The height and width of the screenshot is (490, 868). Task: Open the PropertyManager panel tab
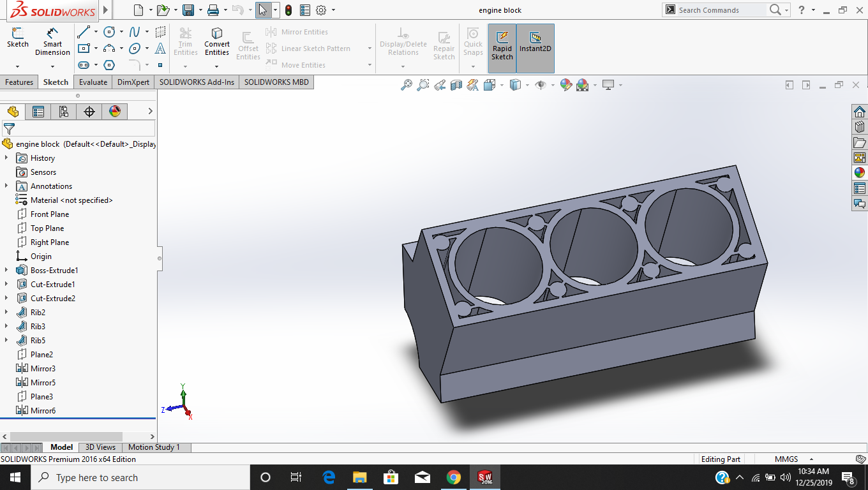(x=38, y=112)
